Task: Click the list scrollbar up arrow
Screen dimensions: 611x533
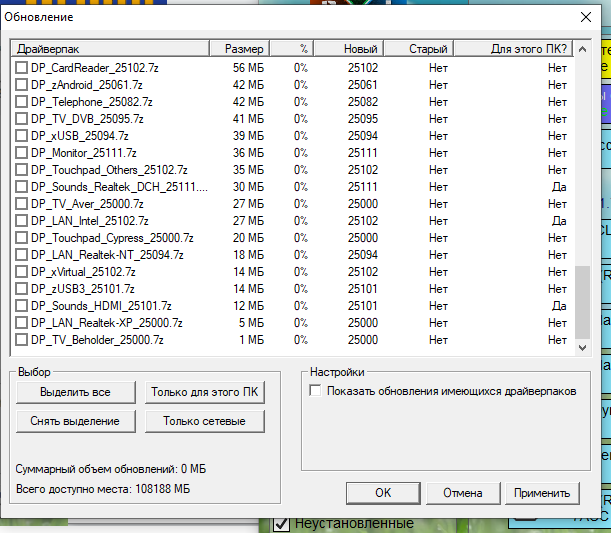Action: tap(583, 48)
